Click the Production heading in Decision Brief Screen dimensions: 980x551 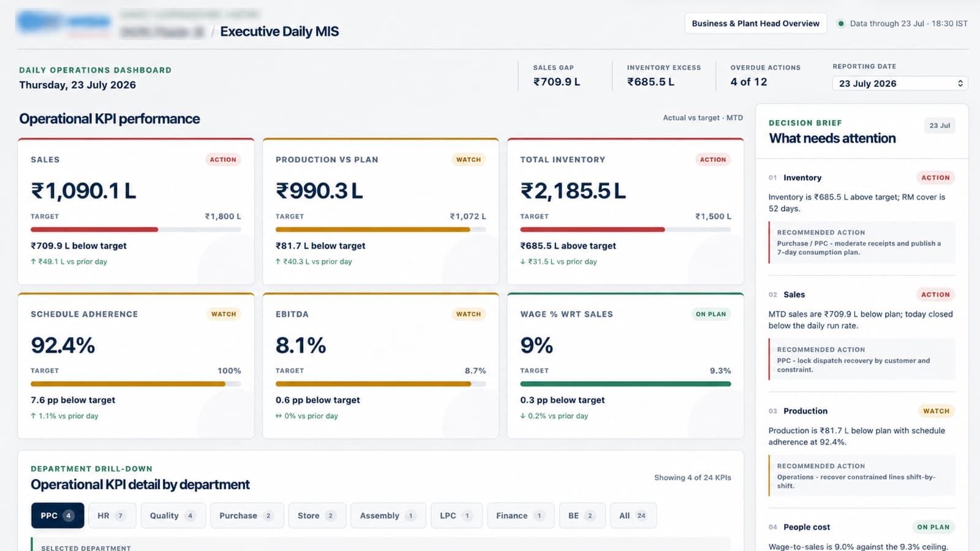tap(805, 411)
